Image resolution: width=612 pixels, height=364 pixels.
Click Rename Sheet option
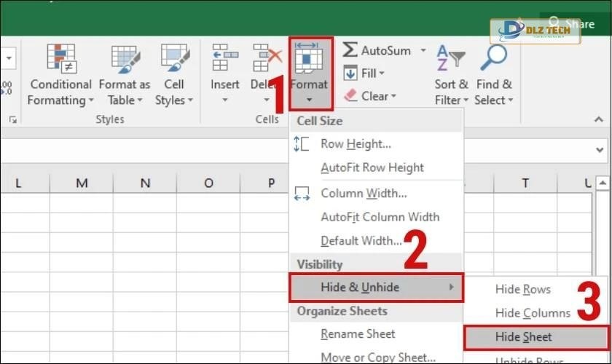tap(358, 334)
